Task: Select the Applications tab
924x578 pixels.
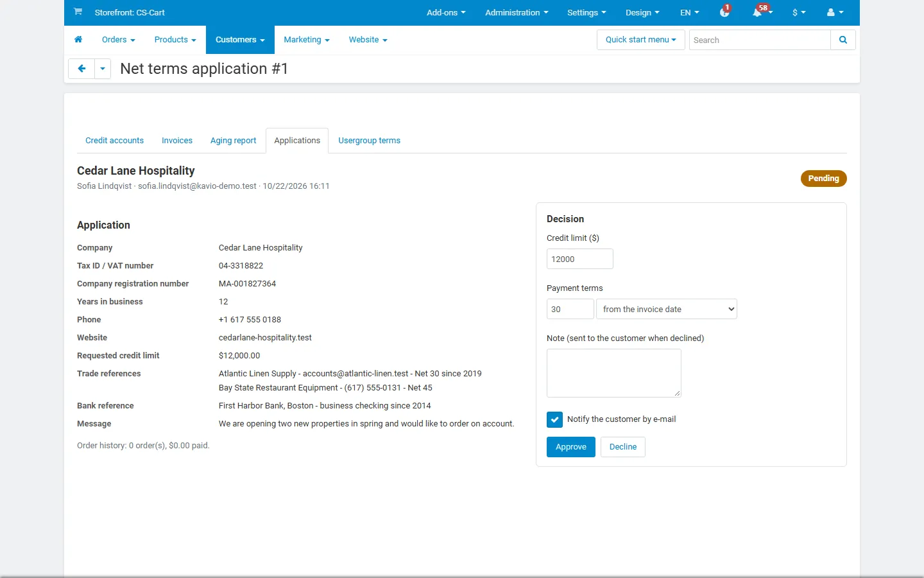Action: [297, 141]
